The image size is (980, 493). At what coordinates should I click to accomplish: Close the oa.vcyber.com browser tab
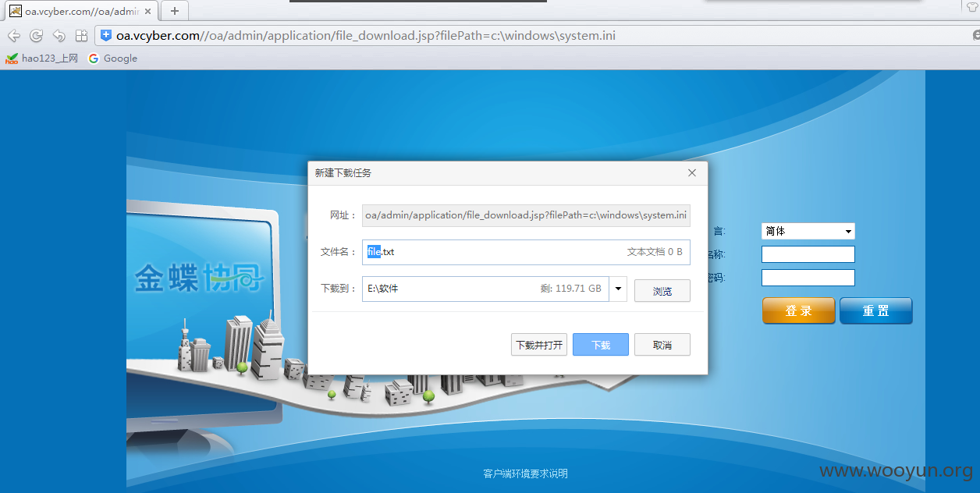(148, 11)
